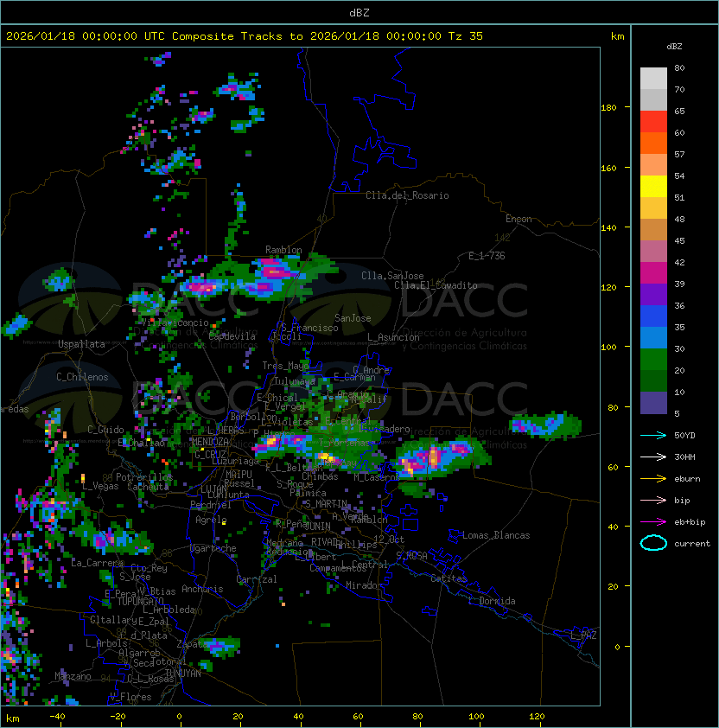
Task: Click the 'Capdevila' map label
Action: click(232, 336)
